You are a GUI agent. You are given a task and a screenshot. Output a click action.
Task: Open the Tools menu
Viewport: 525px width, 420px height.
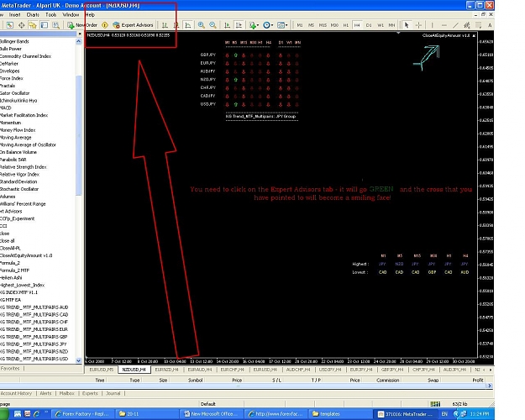(x=50, y=15)
